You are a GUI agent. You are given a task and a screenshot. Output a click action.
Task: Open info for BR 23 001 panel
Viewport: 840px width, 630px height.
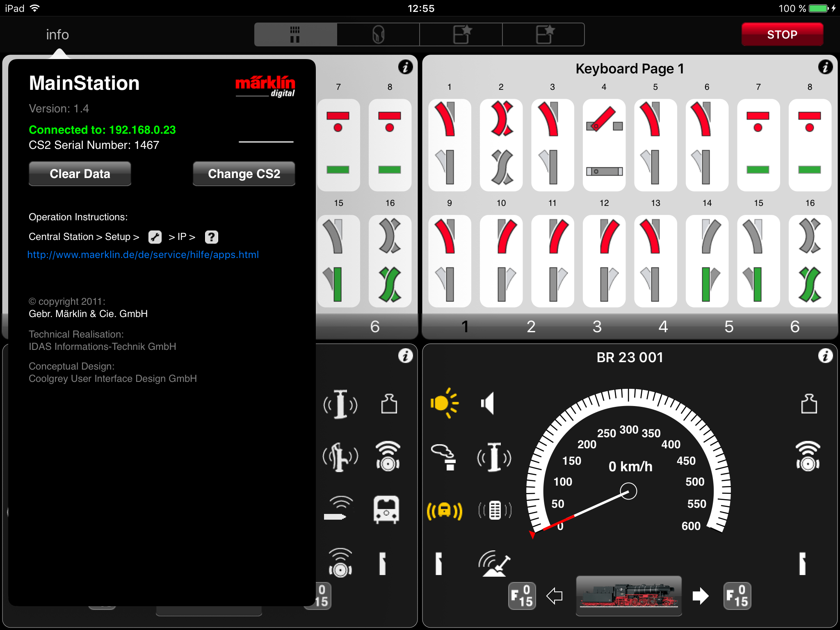pos(825,356)
